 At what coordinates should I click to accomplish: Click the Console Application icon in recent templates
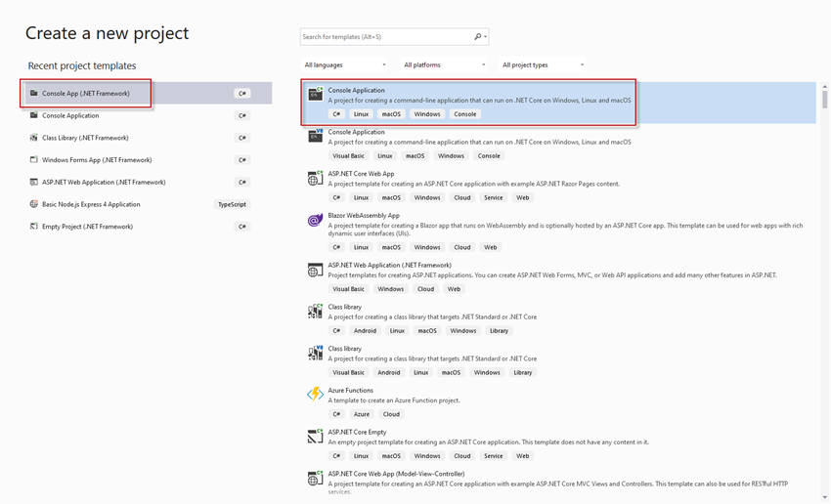coord(34,115)
